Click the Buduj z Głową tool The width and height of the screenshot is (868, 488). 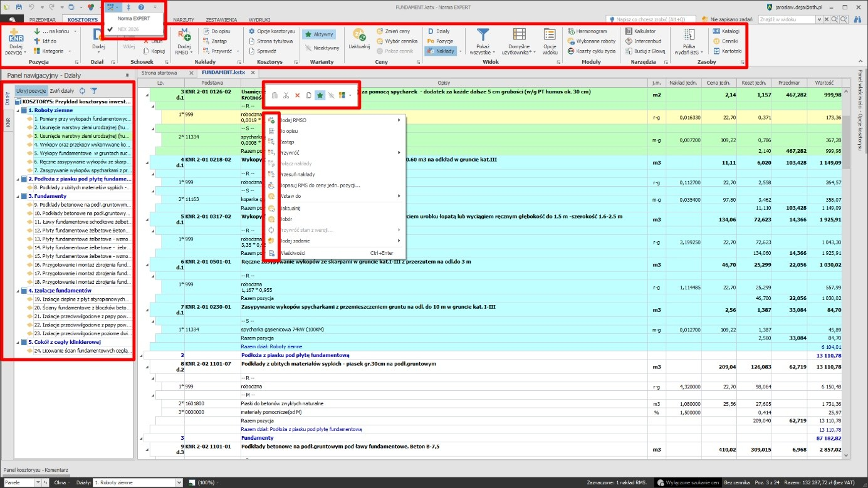[x=645, y=51]
